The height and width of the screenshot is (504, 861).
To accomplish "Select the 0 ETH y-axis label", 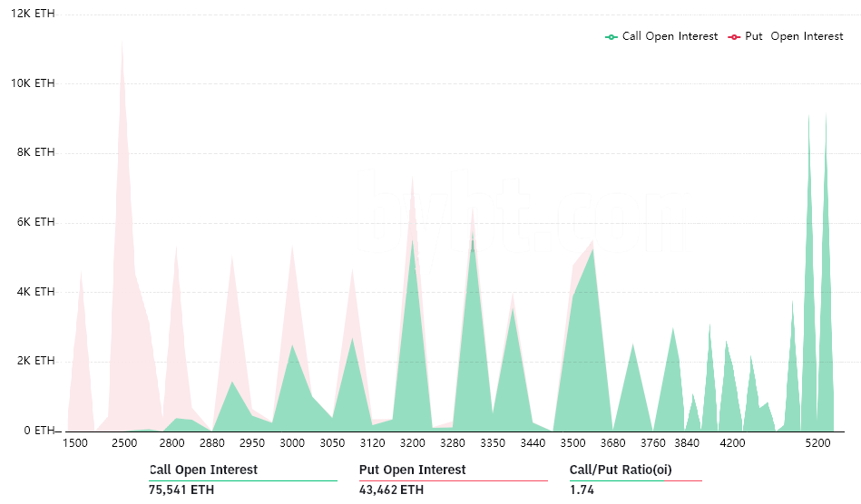I will coord(39,430).
